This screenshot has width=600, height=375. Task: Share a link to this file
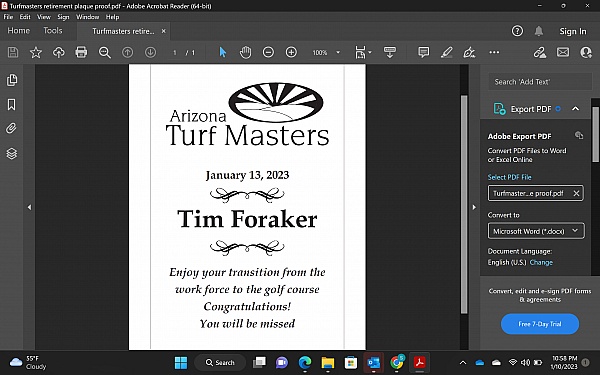[540, 52]
